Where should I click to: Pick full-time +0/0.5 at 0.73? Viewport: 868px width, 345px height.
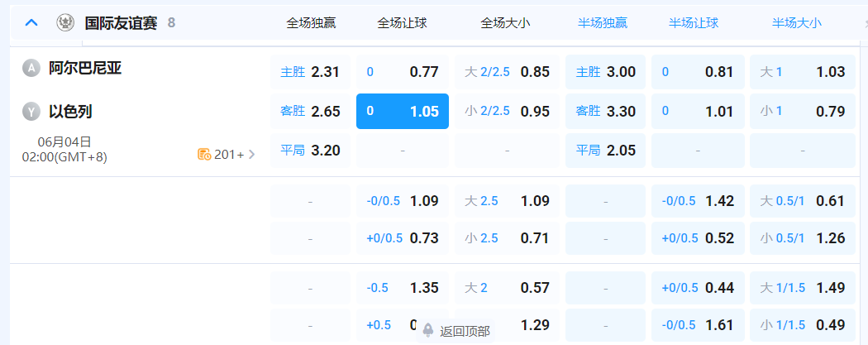403,238
